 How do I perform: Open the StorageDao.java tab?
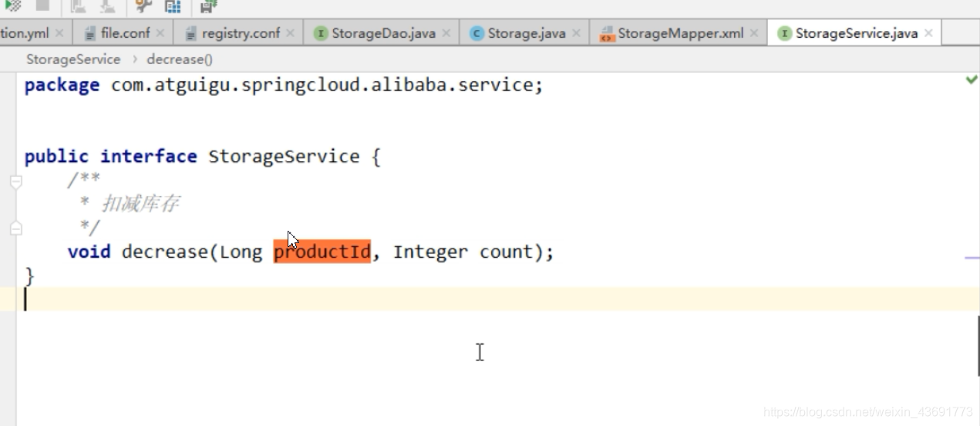382,33
